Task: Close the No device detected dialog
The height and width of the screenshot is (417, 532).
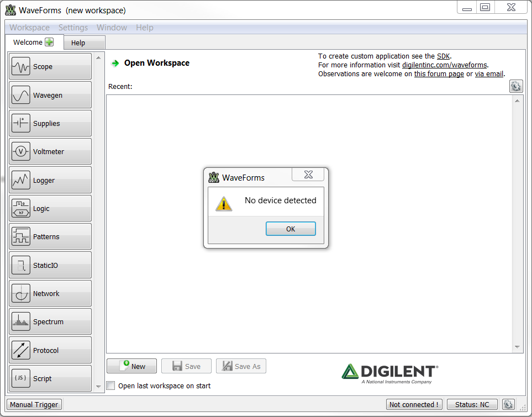Action: pos(308,175)
